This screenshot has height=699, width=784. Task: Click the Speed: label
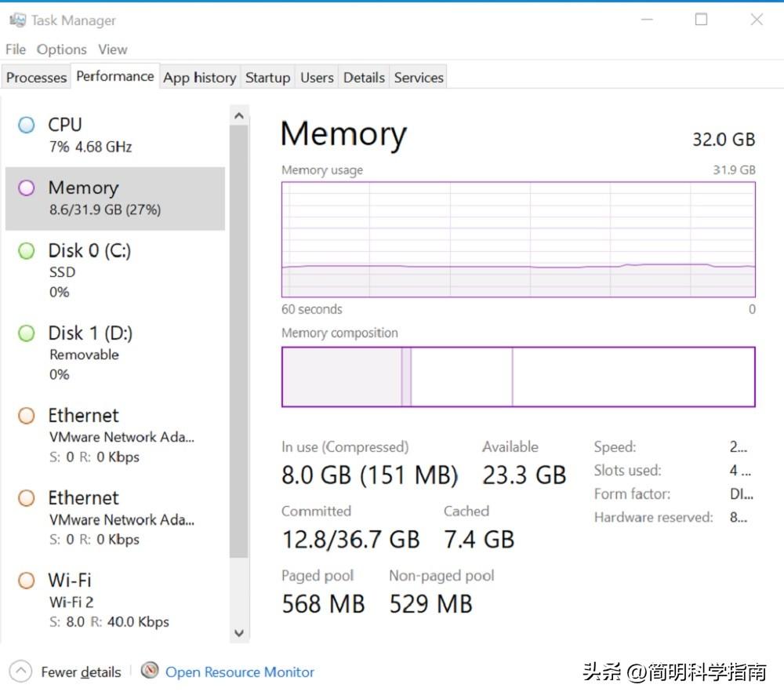click(x=615, y=447)
